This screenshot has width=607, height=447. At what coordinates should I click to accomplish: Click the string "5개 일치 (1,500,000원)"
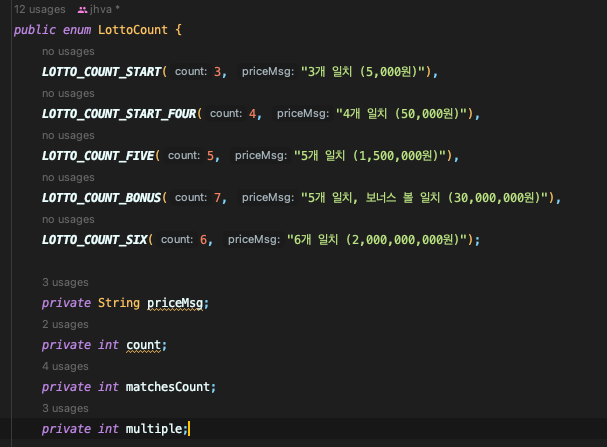click(x=372, y=156)
